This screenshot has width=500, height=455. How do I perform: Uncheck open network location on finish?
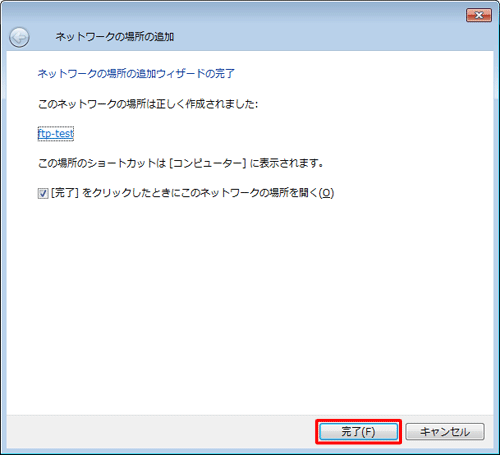(x=43, y=193)
